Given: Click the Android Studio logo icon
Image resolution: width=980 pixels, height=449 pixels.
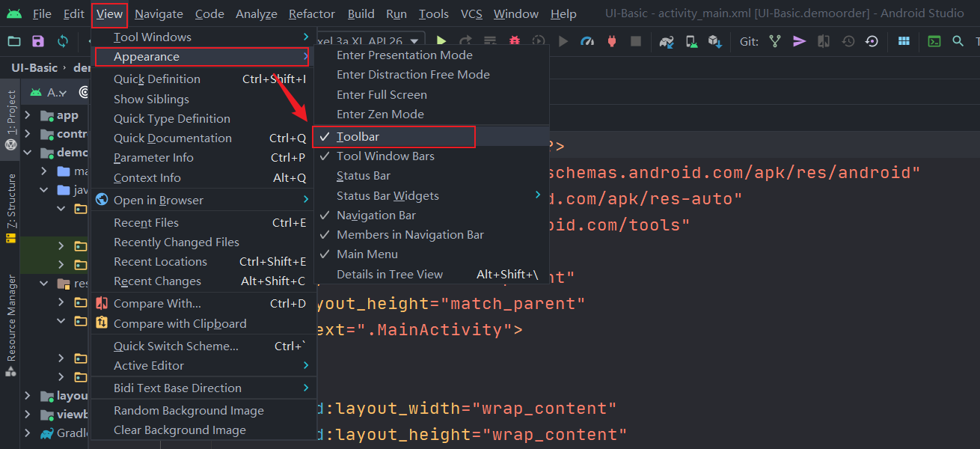Looking at the screenshot, I should coord(14,13).
